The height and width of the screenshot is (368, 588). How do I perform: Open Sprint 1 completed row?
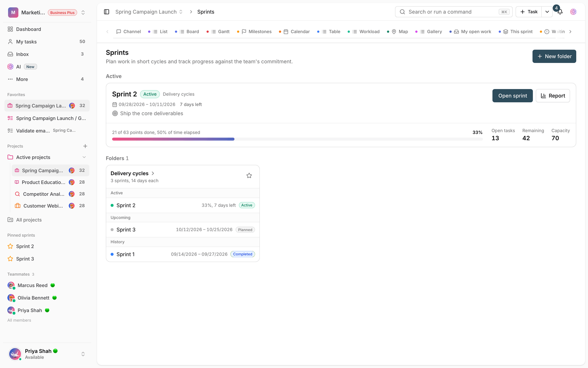(x=183, y=254)
